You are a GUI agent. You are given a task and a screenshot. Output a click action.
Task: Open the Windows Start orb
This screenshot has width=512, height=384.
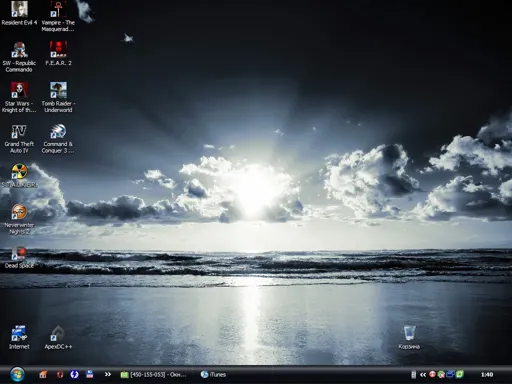(17, 374)
